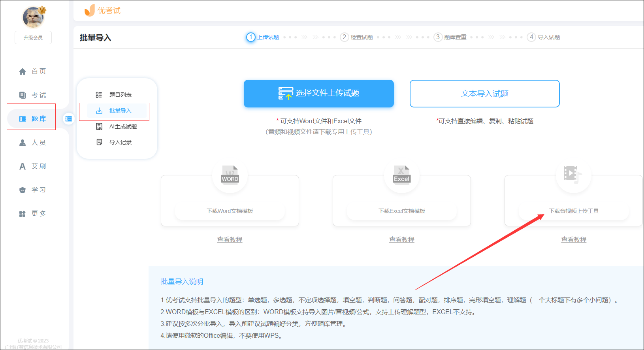Click the audio video file icon
The height and width of the screenshot is (350, 644).
(x=573, y=174)
